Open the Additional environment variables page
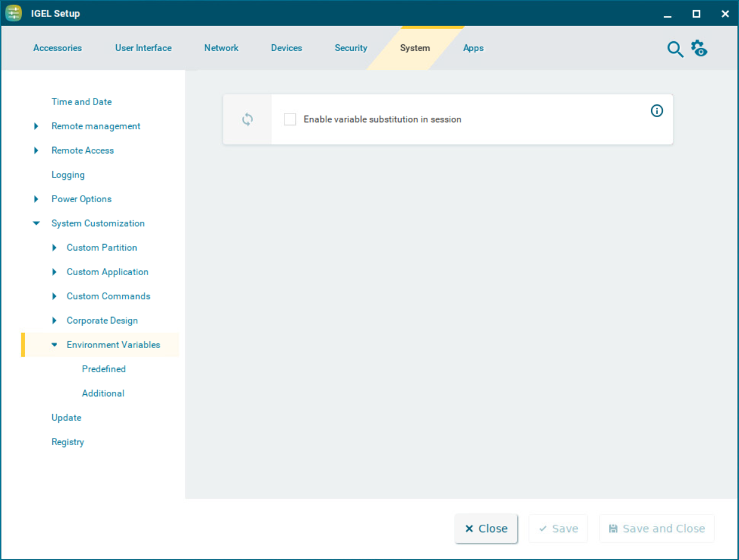The height and width of the screenshot is (560, 739). [x=103, y=394]
